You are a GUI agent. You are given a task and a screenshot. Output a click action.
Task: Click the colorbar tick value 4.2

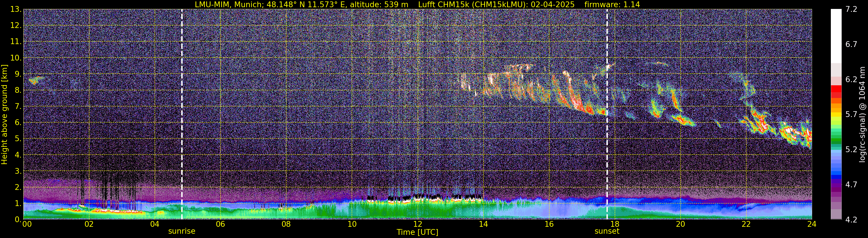pyautogui.click(x=851, y=220)
